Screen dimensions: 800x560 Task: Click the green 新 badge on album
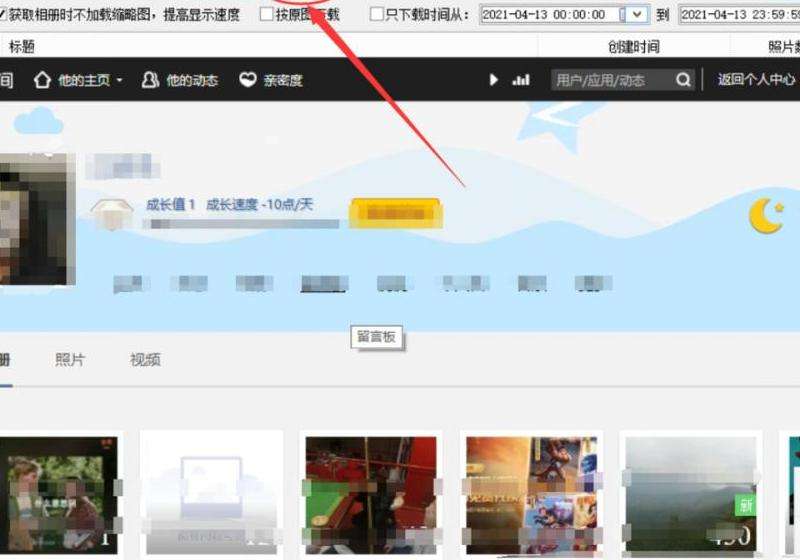745,505
